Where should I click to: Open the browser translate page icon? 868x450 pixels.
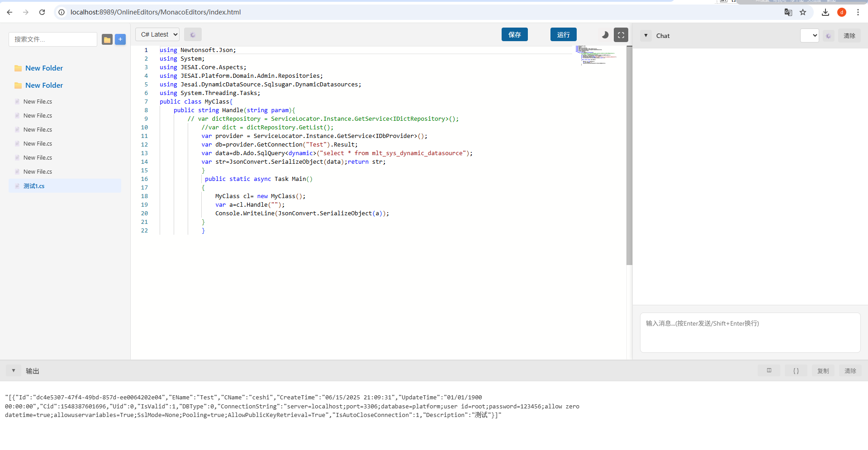[788, 12]
